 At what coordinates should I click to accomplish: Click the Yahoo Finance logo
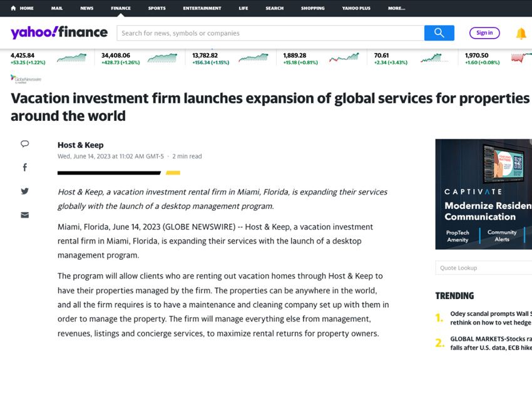point(59,33)
